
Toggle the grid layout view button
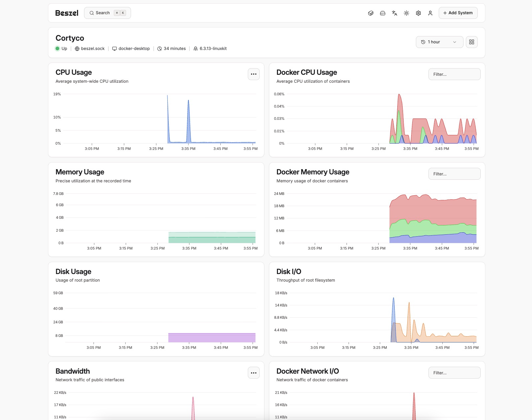[472, 42]
